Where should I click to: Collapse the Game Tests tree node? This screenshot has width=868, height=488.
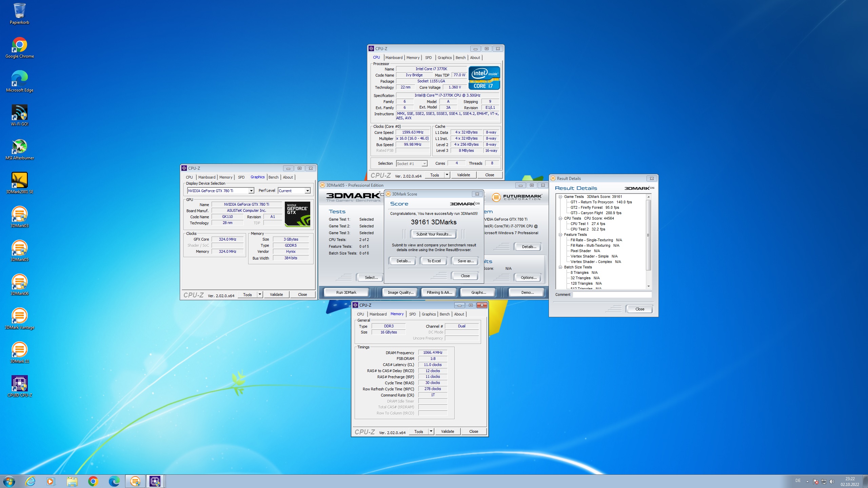[x=560, y=197]
